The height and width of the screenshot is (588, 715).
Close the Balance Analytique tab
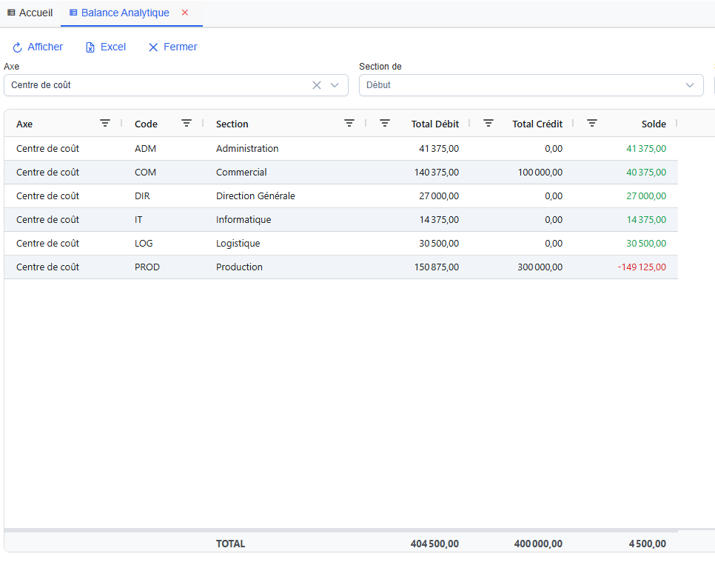(x=185, y=13)
